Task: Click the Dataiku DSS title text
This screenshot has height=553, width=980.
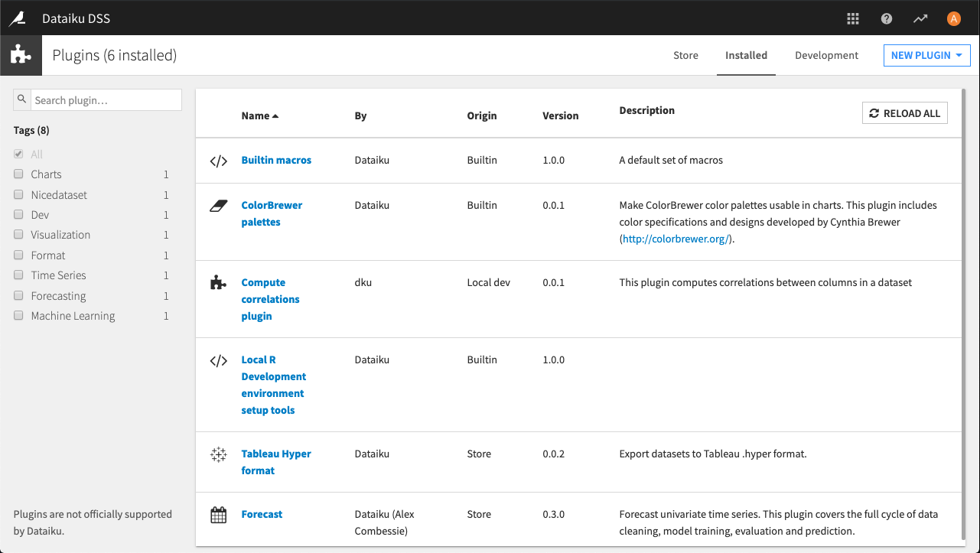Action: (76, 18)
